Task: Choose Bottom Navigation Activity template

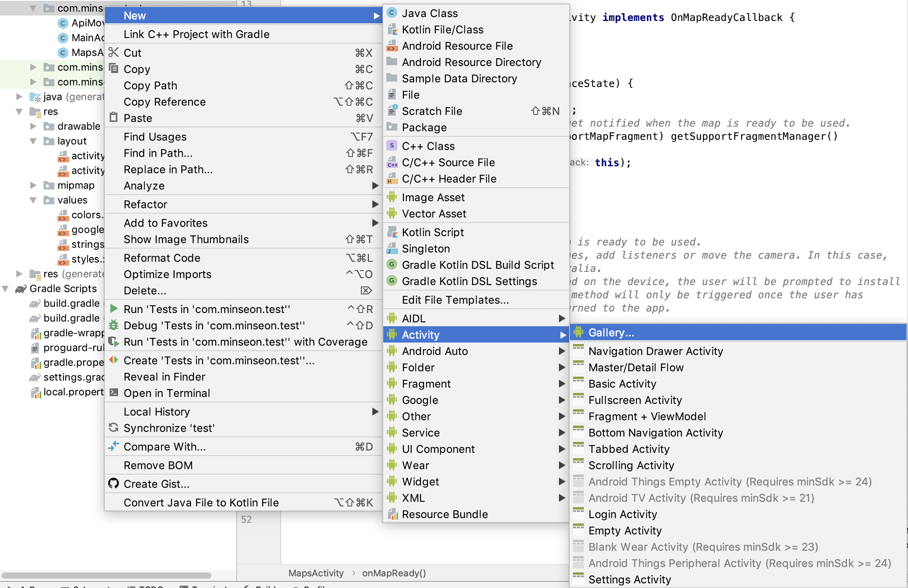Action: click(655, 433)
